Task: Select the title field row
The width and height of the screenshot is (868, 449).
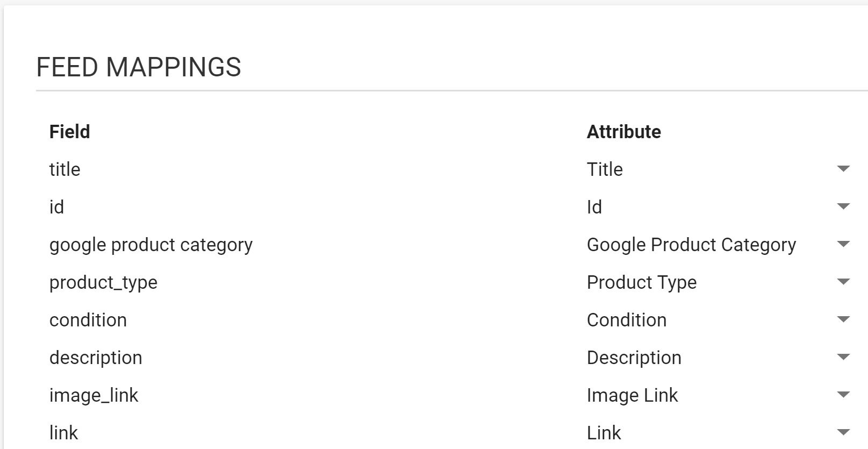Action: 65,169
